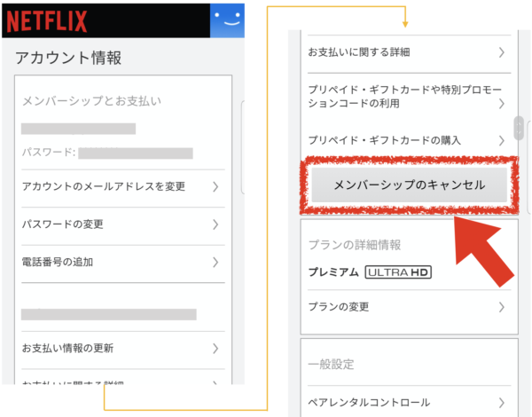Click chevron beside プロモーションコードの利用 row
This screenshot has width=532, height=417.
pos(502,104)
